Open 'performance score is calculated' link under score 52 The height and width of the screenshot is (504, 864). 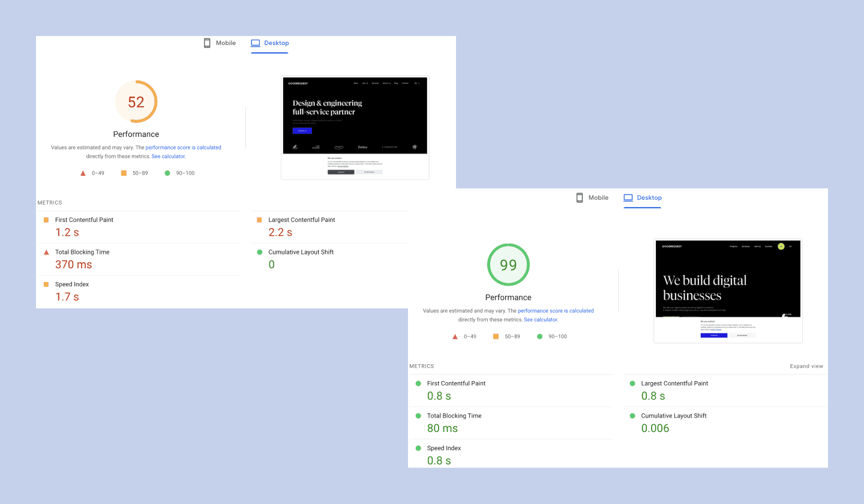183,148
